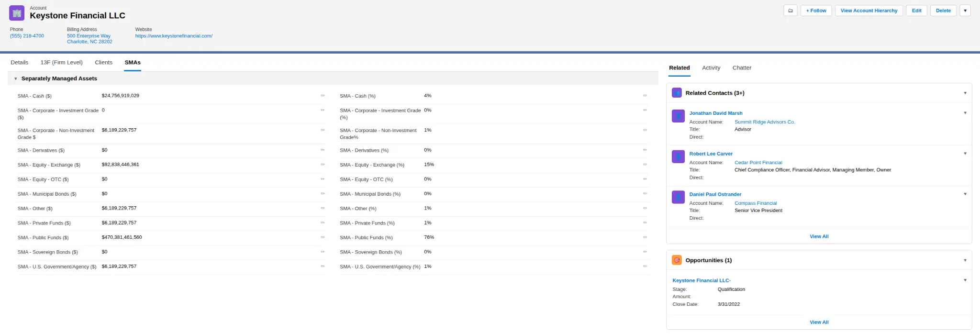
Task: Edit SMA - Private Funds (%) pencil icon
Action: point(645,223)
